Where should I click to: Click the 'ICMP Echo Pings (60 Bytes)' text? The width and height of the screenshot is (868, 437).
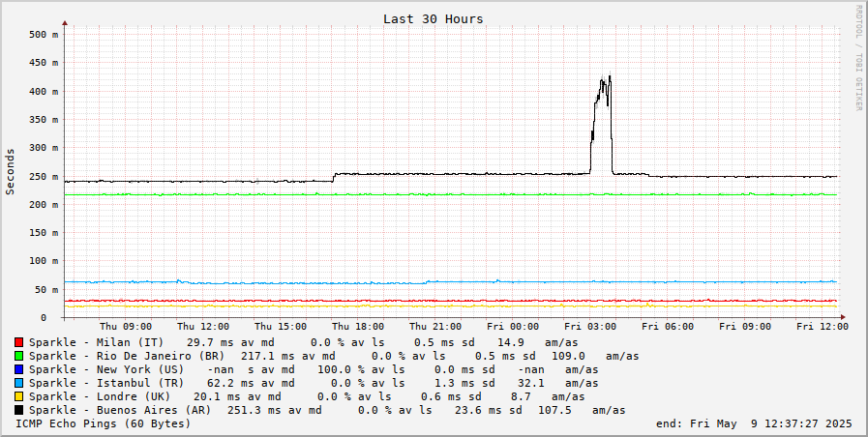pyautogui.click(x=103, y=424)
